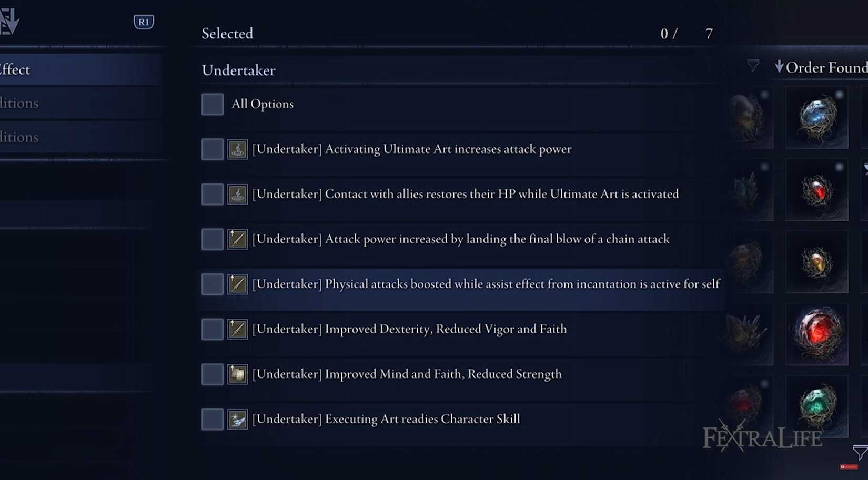The image size is (868, 480).
Task: Enable the All Options checkbox
Action: (212, 104)
